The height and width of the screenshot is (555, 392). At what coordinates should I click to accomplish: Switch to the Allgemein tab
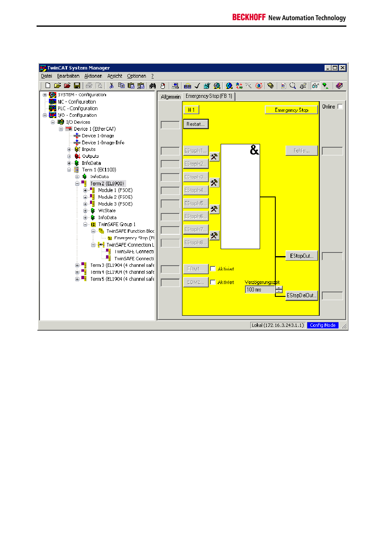coord(171,97)
